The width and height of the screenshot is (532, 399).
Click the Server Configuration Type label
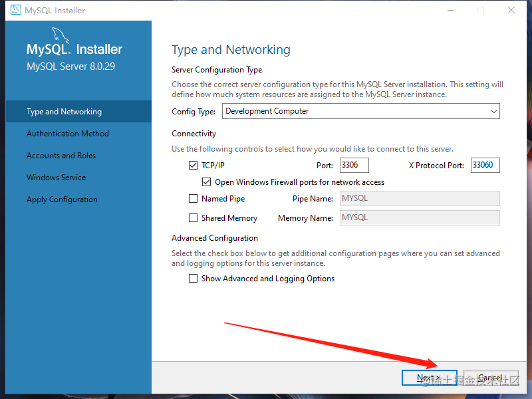click(217, 70)
